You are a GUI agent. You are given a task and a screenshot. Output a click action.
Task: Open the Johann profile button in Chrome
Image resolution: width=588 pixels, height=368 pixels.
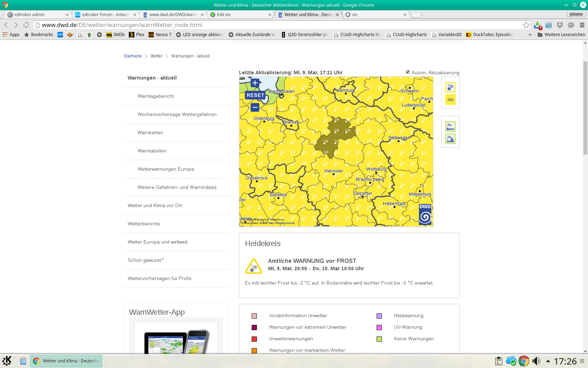(576, 14)
